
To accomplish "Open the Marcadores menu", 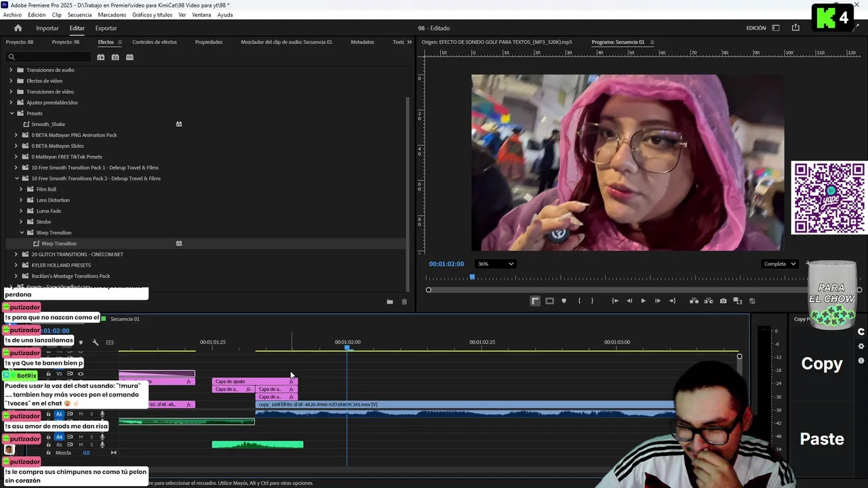I will [x=112, y=15].
